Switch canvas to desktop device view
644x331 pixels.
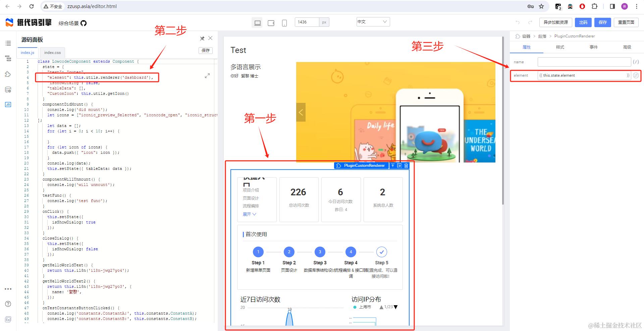[x=257, y=23]
